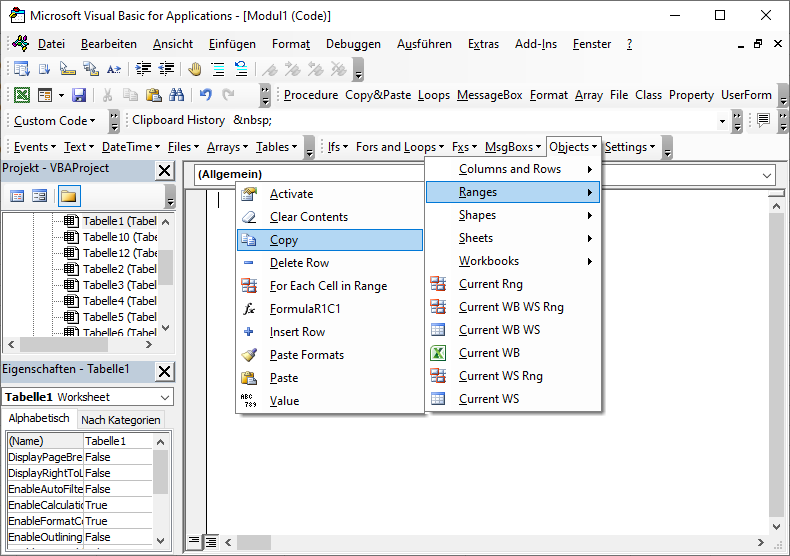Select Insert Row submenu item
Viewport: 790px width, 556px height.
click(x=330, y=332)
